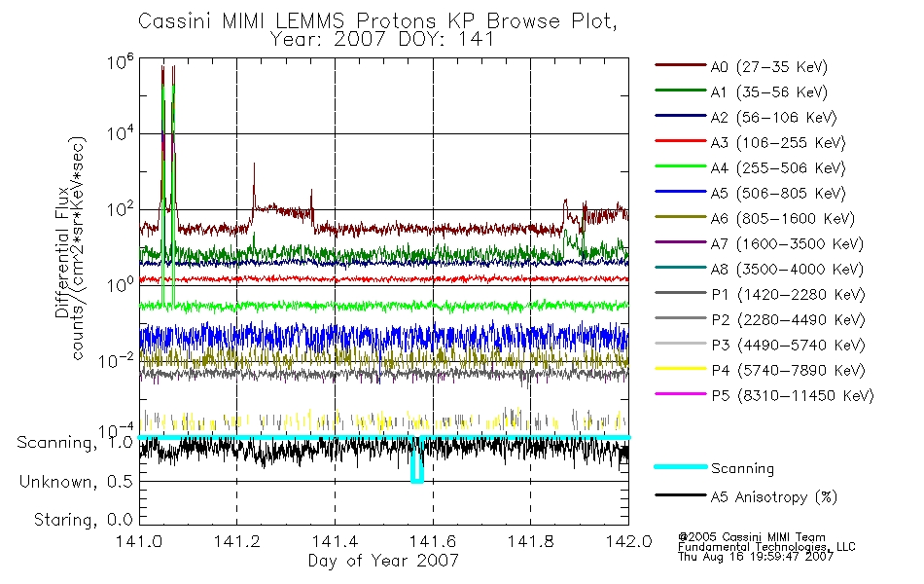Click the Scanning legend text

pyautogui.click(x=742, y=469)
